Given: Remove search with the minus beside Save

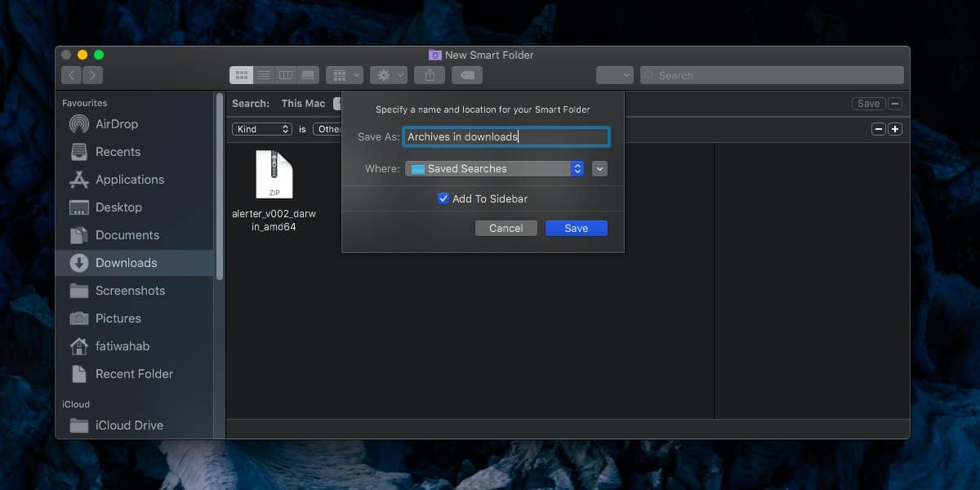Looking at the screenshot, I should (895, 104).
